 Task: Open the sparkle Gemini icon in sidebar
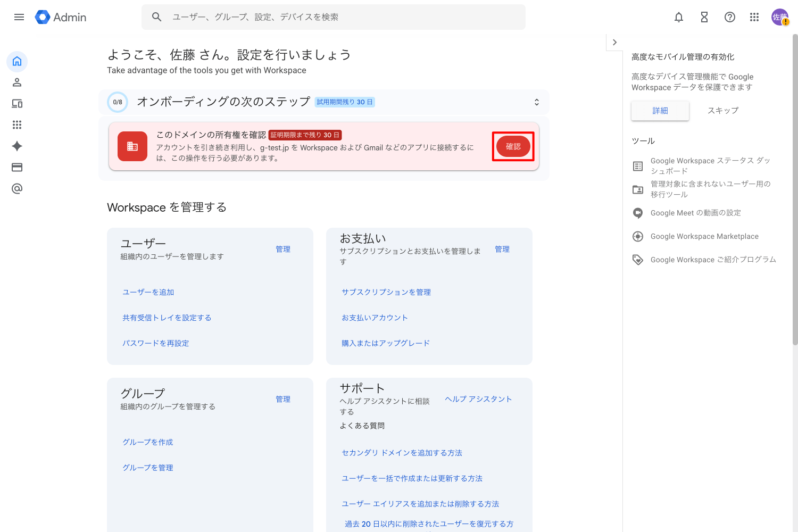click(x=17, y=146)
